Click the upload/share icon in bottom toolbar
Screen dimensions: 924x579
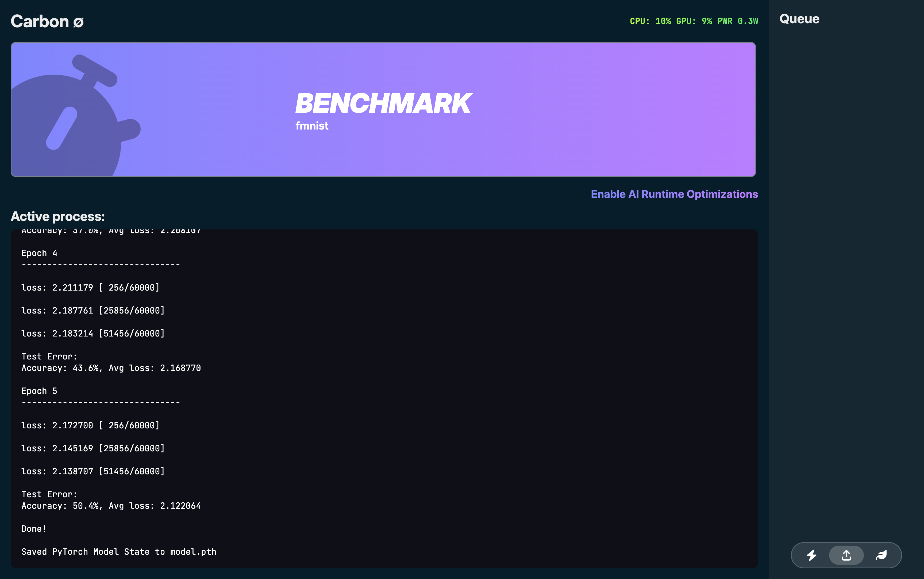click(846, 555)
